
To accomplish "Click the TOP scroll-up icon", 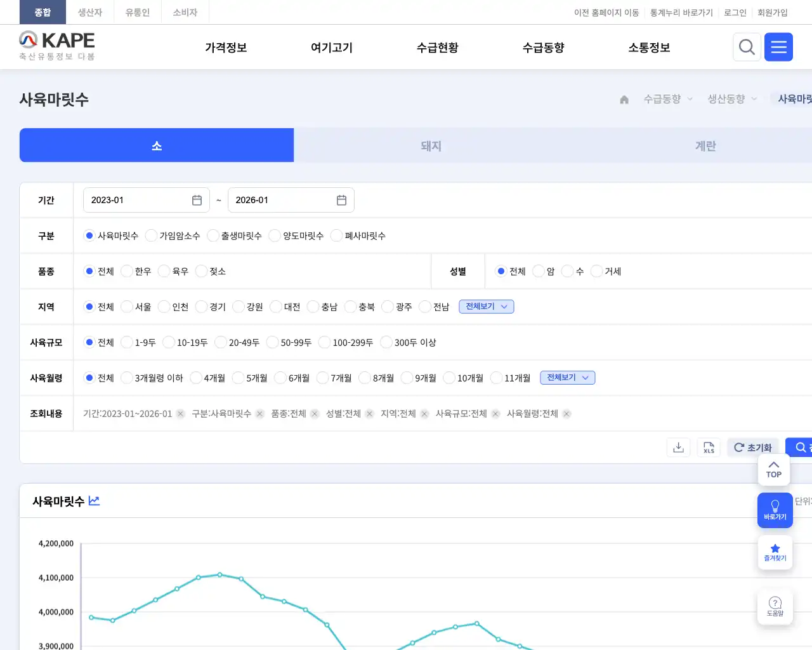I will (774, 470).
